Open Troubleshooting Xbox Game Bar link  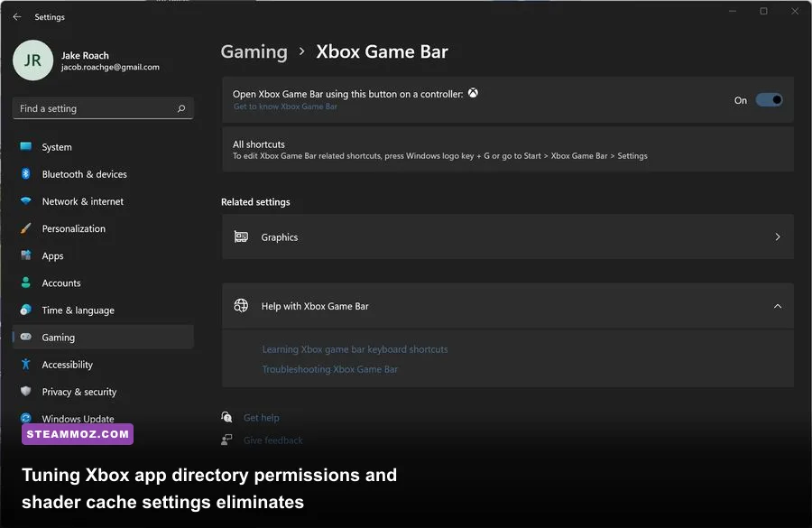click(330, 369)
